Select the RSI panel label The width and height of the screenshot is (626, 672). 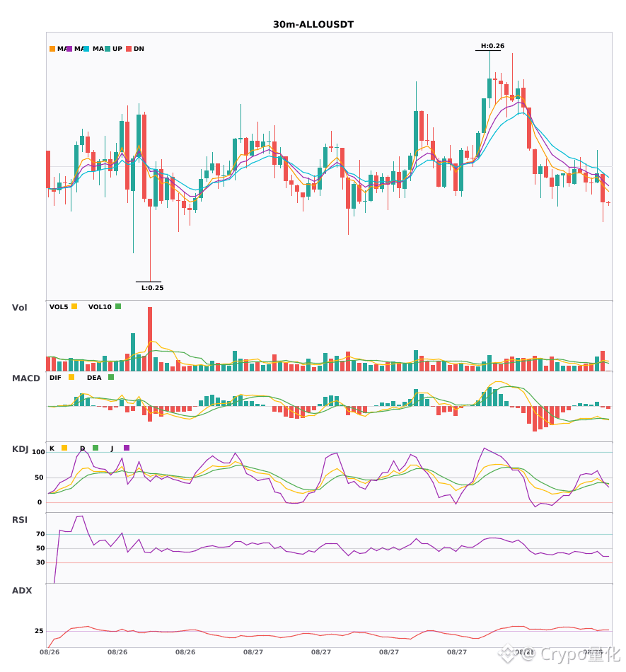20,520
